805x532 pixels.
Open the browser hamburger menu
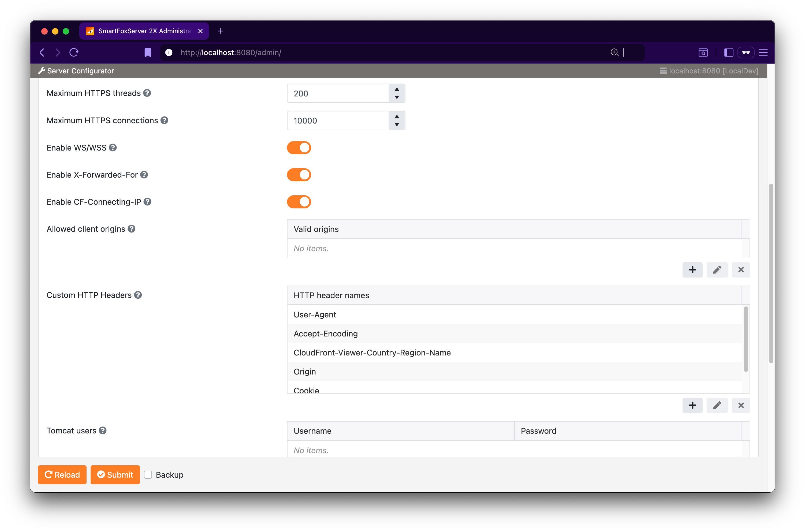click(x=763, y=52)
